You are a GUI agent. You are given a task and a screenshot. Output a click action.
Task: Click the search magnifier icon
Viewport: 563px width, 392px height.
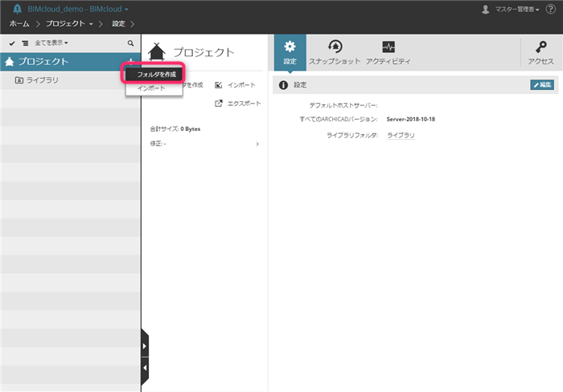click(x=130, y=43)
